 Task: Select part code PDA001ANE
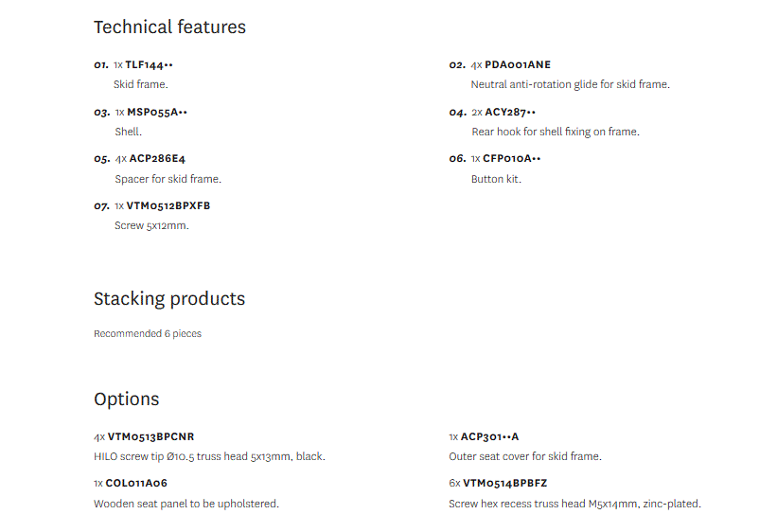pyautogui.click(x=518, y=65)
